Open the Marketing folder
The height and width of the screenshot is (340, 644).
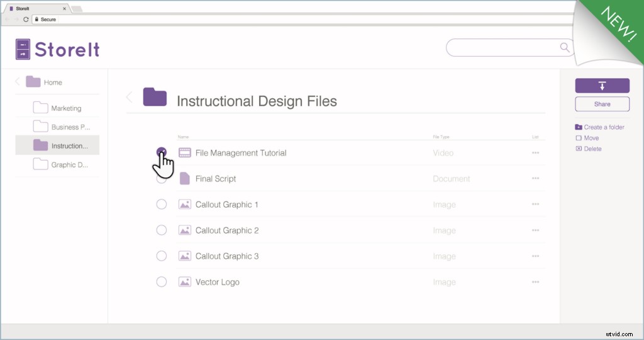66,108
